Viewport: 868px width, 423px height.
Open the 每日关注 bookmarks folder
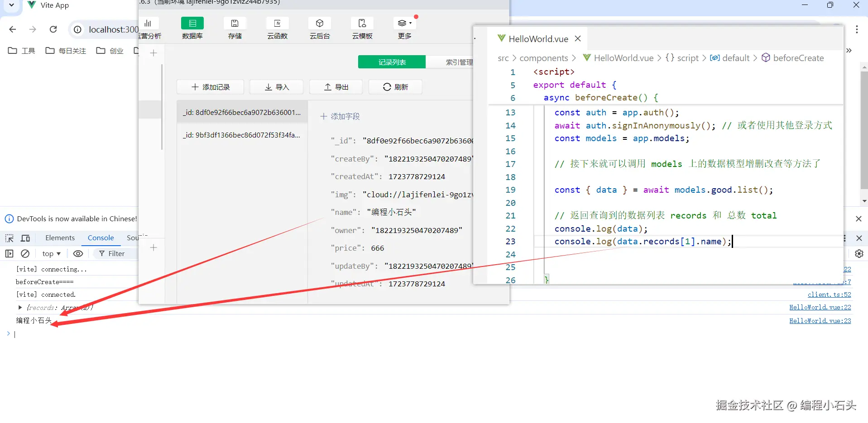(x=66, y=51)
